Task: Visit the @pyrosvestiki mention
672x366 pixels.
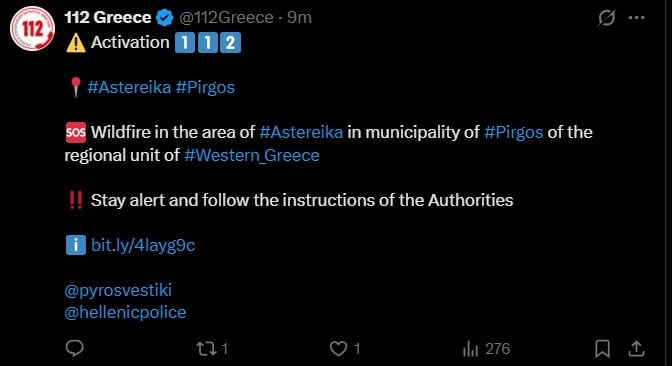Action: coord(118,290)
